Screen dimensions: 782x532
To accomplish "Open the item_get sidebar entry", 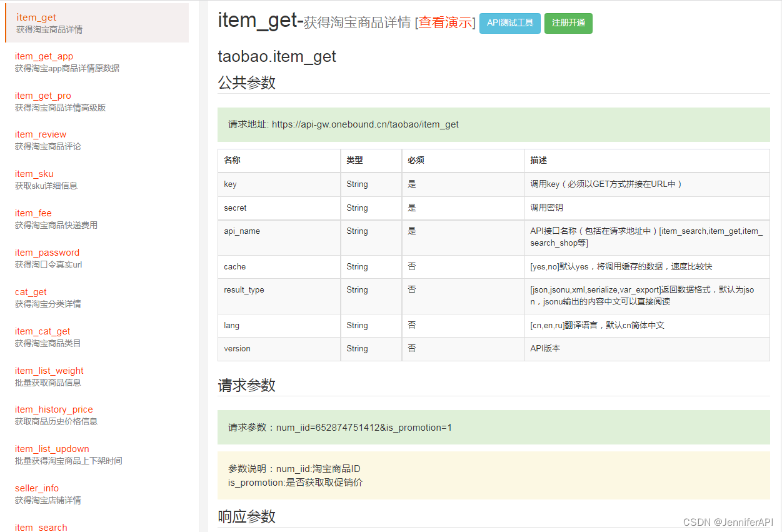I will [x=97, y=23].
